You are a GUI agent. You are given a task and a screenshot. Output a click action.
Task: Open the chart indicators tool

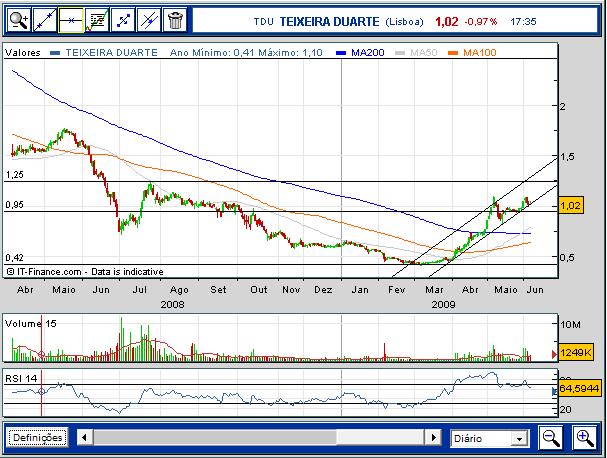click(97, 20)
